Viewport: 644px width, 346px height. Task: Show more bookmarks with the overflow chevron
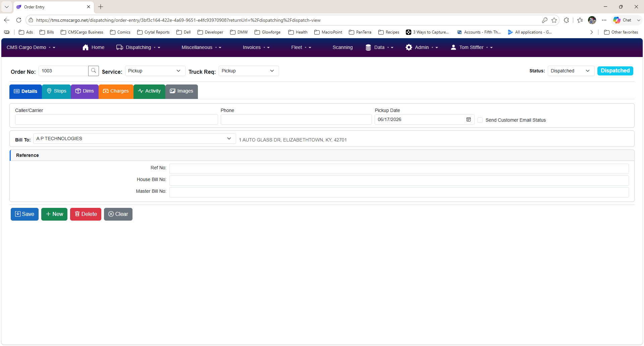point(591,32)
